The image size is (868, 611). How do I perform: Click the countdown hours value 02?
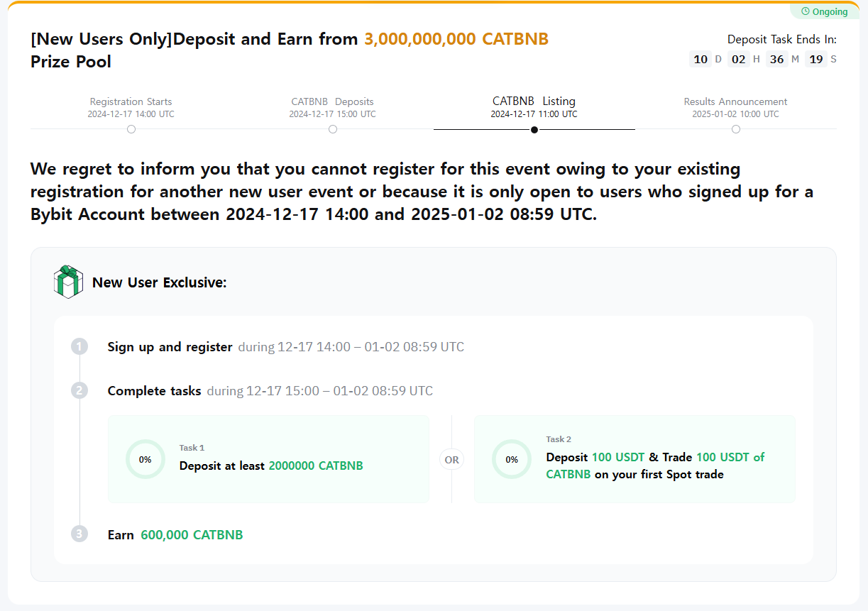pyautogui.click(x=739, y=59)
